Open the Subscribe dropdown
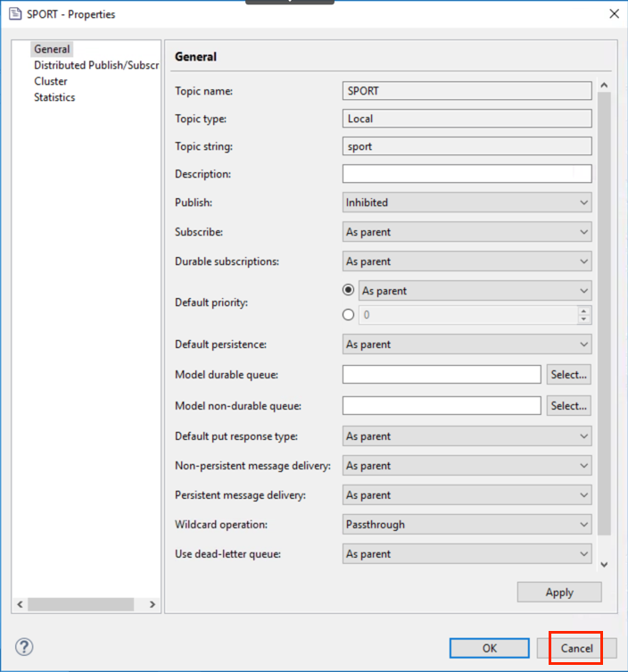Screen dimensions: 628x672 [467, 232]
